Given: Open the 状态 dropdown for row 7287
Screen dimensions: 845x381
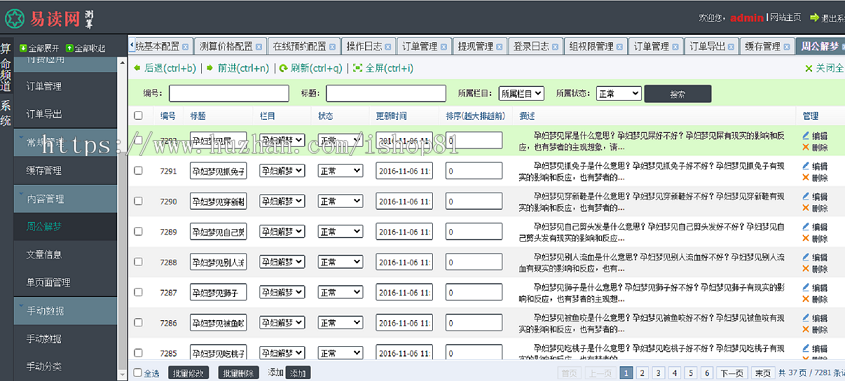Looking at the screenshot, I should (340, 293).
